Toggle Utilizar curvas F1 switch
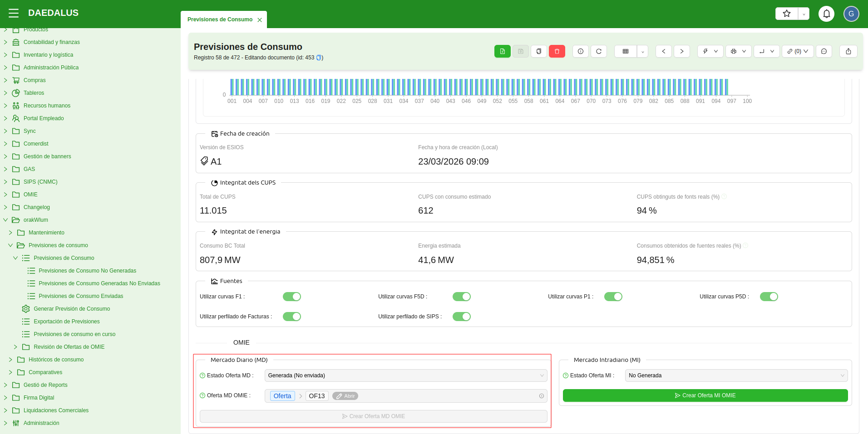Screen dimensions: 868x434 point(291,297)
